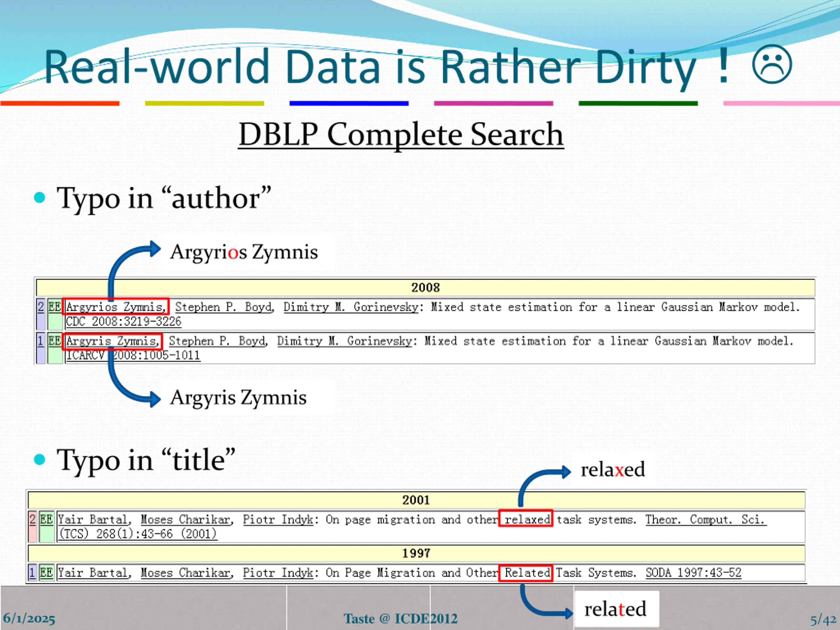The image size is (840, 630).
Task: Open the EE link in the 1997 row
Action: click(46, 573)
